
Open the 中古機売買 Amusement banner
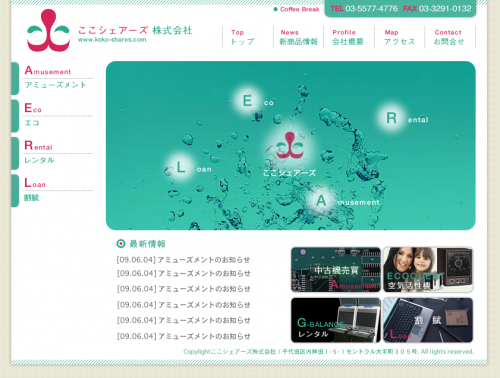(x=336, y=269)
